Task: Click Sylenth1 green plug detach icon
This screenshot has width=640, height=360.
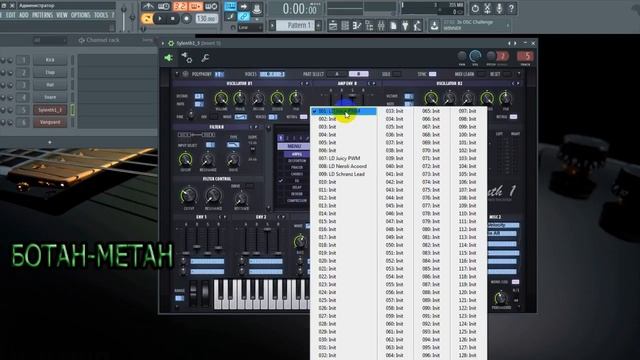Action: pos(169,58)
